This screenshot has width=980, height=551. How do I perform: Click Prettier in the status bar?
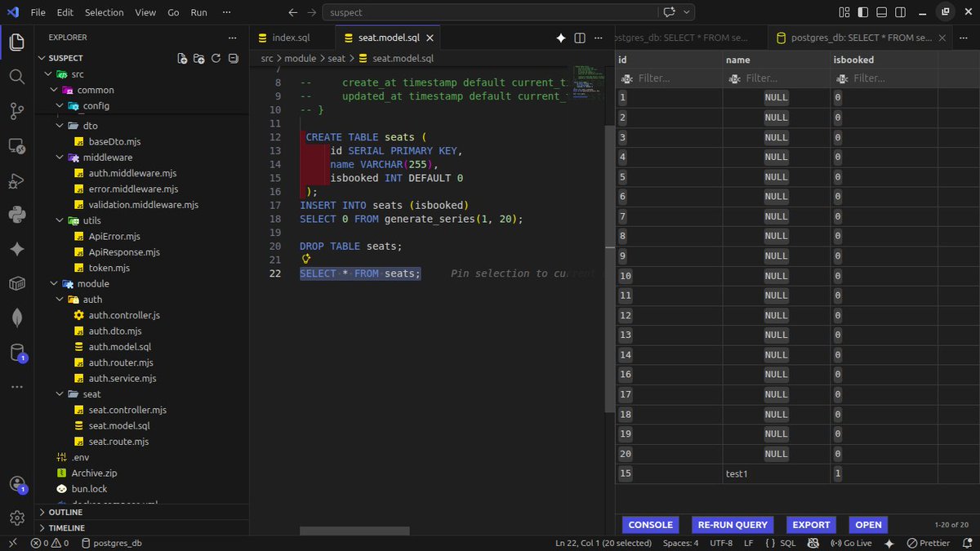pos(929,543)
